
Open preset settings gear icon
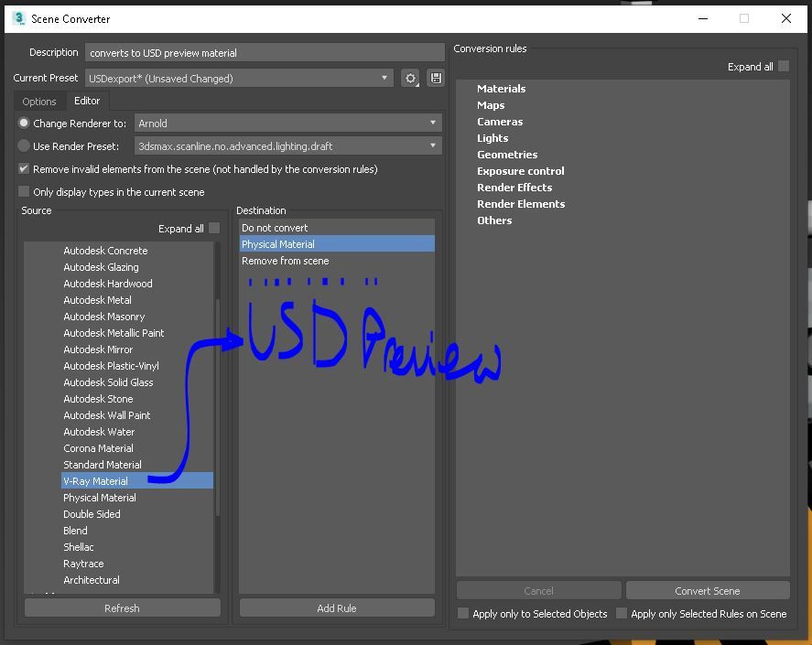[411, 78]
